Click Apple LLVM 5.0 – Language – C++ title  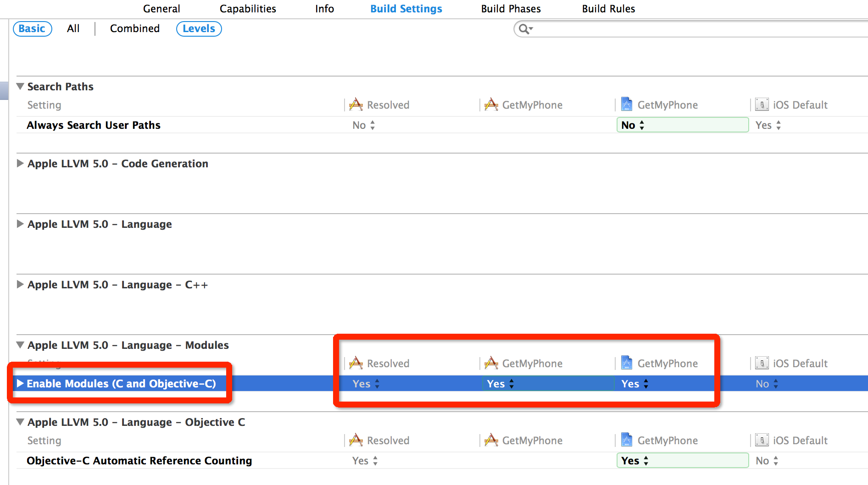(118, 285)
